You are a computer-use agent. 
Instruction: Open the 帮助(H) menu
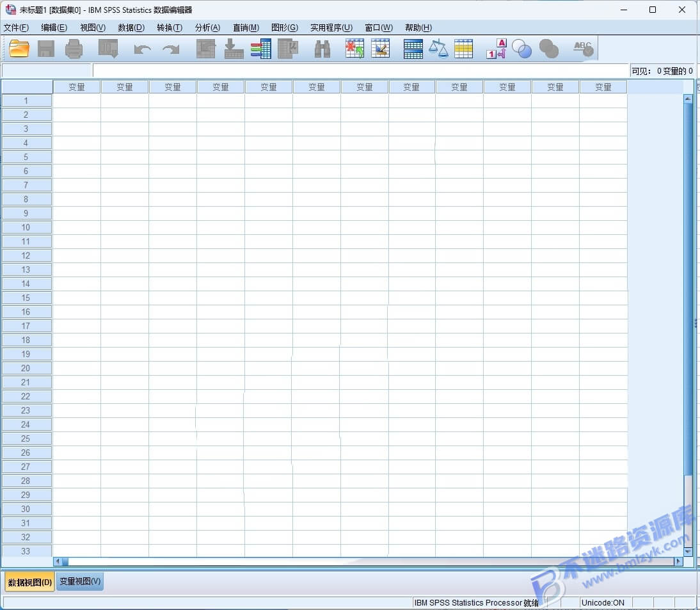(x=418, y=28)
